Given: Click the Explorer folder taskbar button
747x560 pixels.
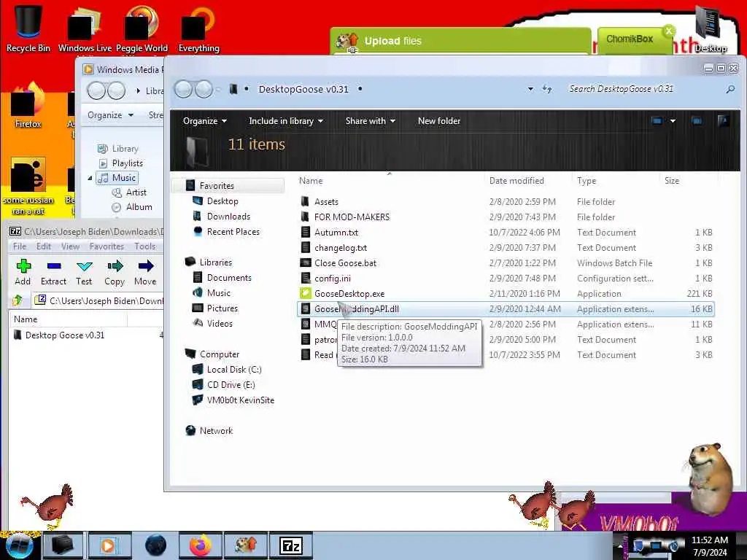Looking at the screenshot, I should 63,545.
